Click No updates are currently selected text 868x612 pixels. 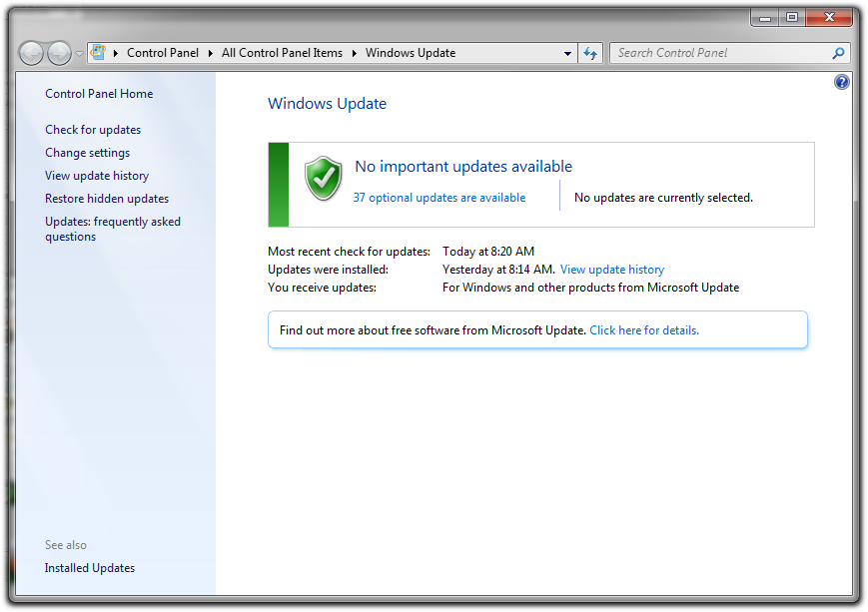tap(663, 198)
